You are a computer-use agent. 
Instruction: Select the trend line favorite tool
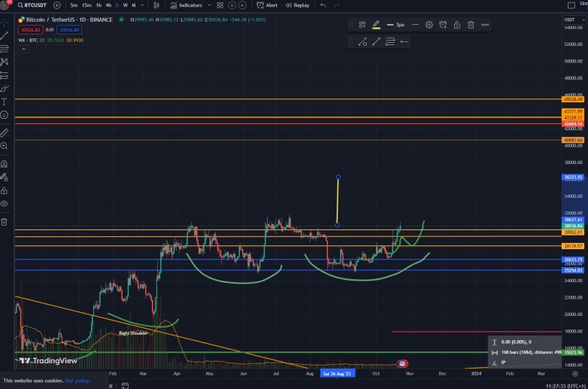point(376,41)
